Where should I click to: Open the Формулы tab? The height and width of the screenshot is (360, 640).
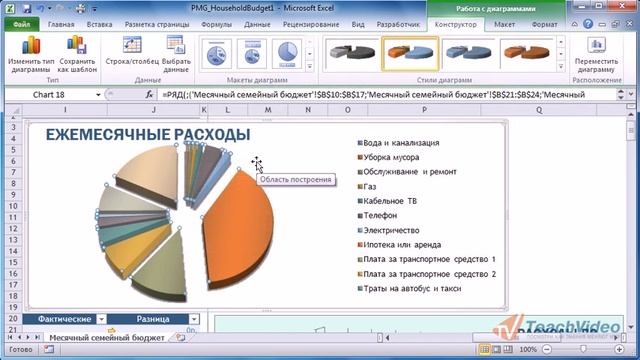(x=216, y=24)
